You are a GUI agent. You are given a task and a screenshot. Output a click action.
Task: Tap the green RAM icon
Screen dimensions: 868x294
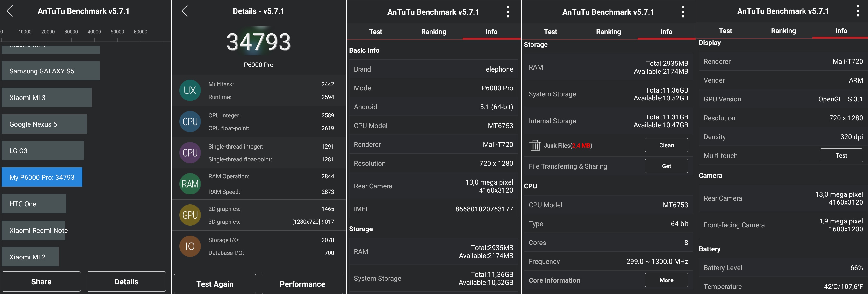pos(190,184)
